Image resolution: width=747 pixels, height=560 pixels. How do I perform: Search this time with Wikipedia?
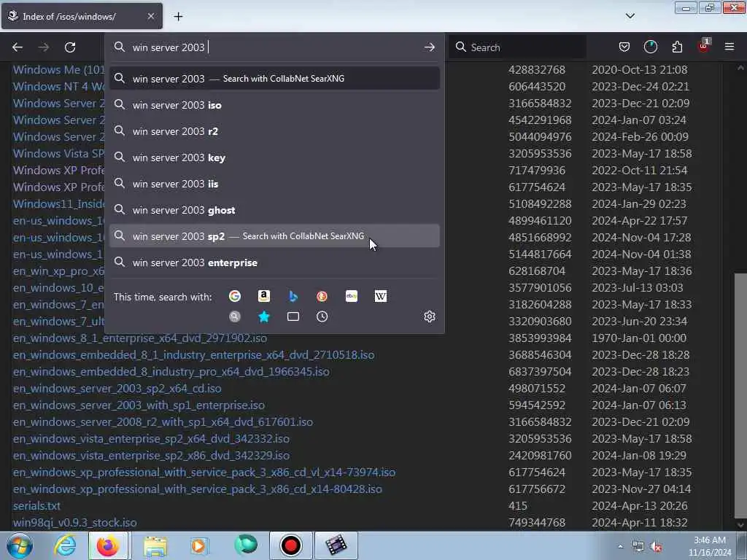(381, 296)
